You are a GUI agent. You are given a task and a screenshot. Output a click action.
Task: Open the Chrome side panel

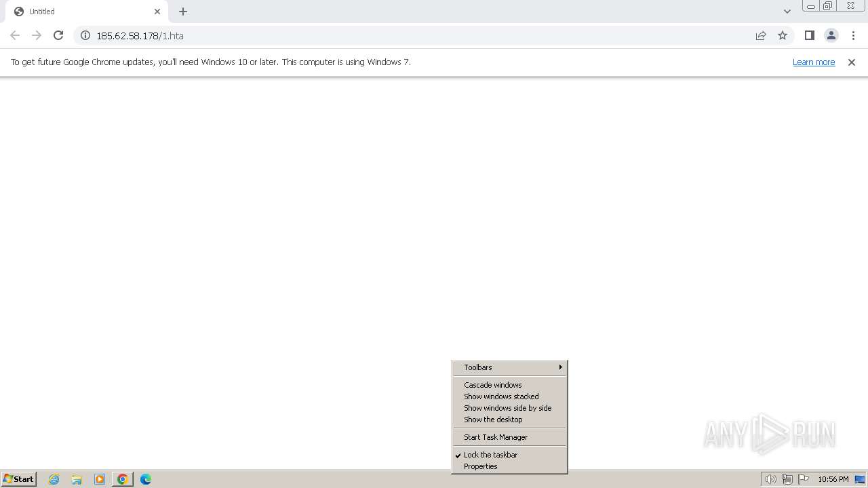(x=809, y=35)
